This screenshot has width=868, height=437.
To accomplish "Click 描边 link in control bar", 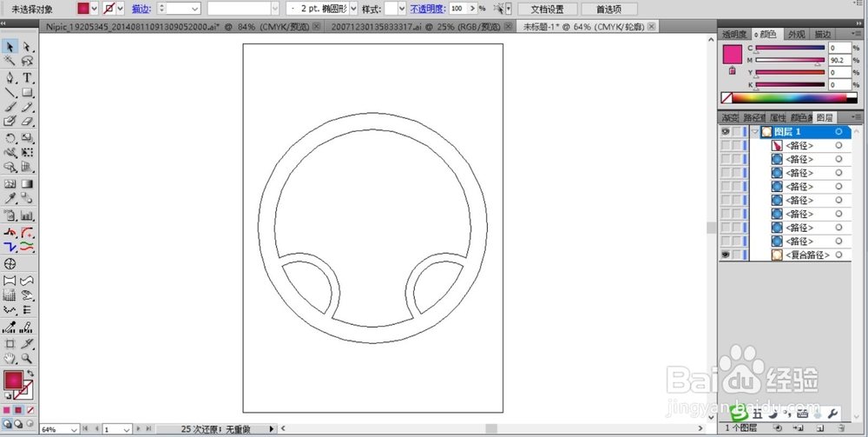I will (x=140, y=9).
